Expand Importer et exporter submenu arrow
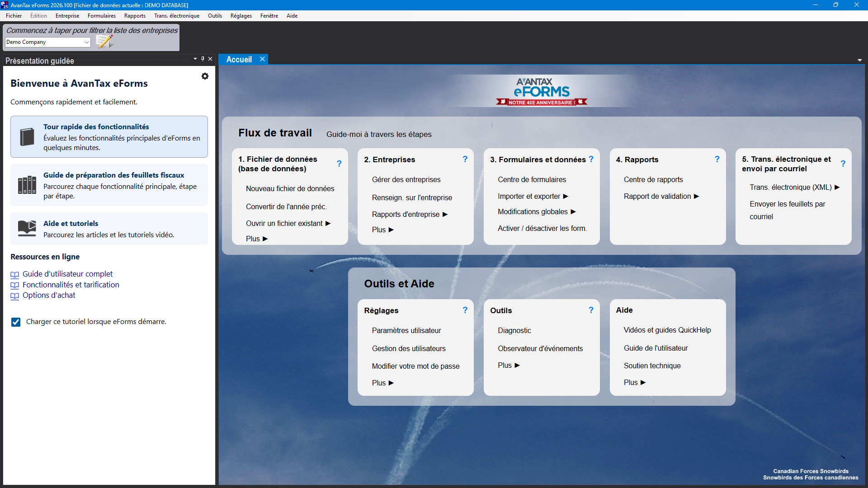This screenshot has height=488, width=868. [566, 197]
